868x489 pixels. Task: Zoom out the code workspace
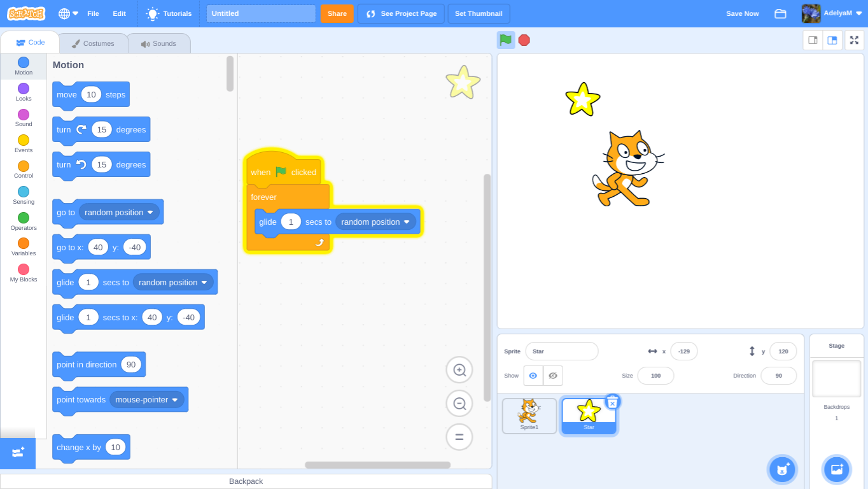coord(459,403)
